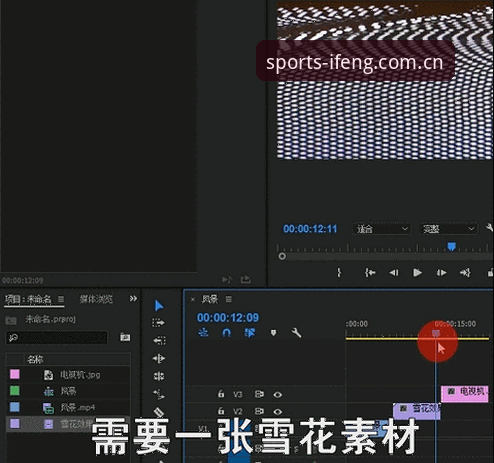Click pink label swatch for 电视机.jpg

(x=15, y=374)
